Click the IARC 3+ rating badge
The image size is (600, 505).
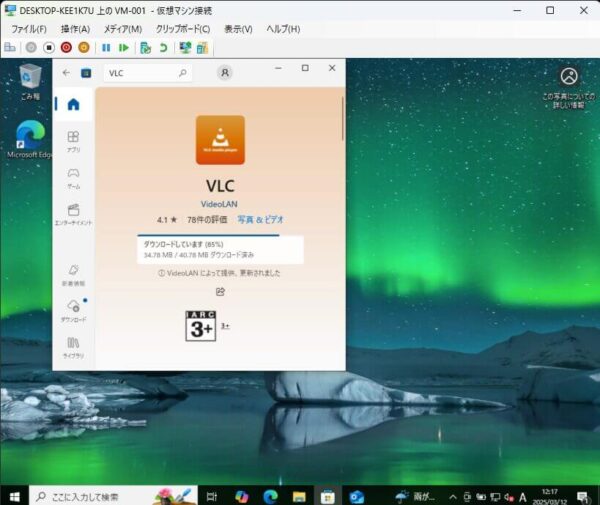click(x=201, y=326)
